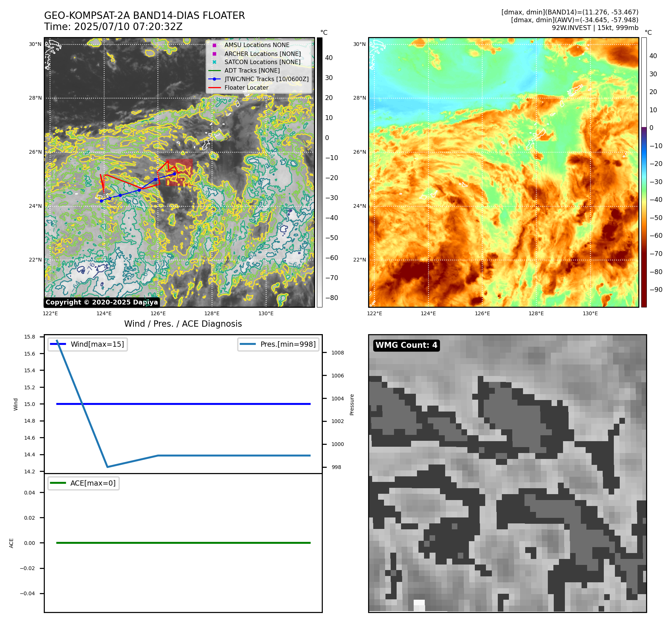This screenshot has width=672, height=626.
Task: Click the magenta ARCHER Locations legend marker
Action: [x=214, y=54]
